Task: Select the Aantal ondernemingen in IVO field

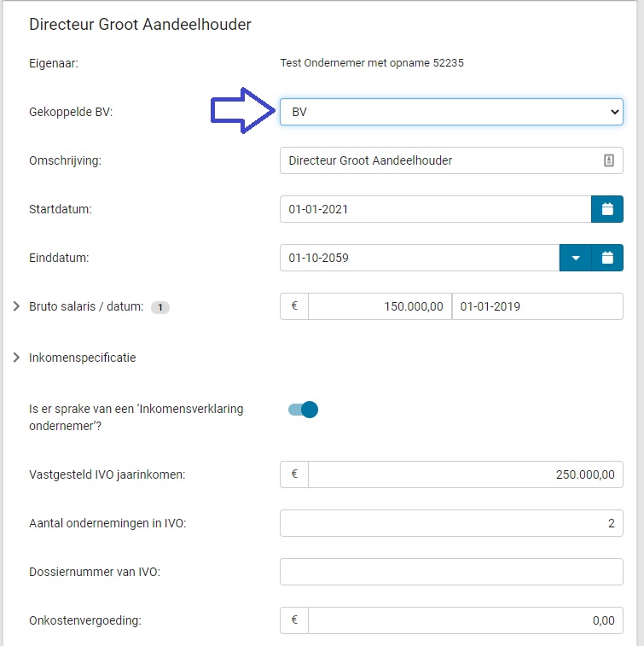Action: tap(451, 523)
